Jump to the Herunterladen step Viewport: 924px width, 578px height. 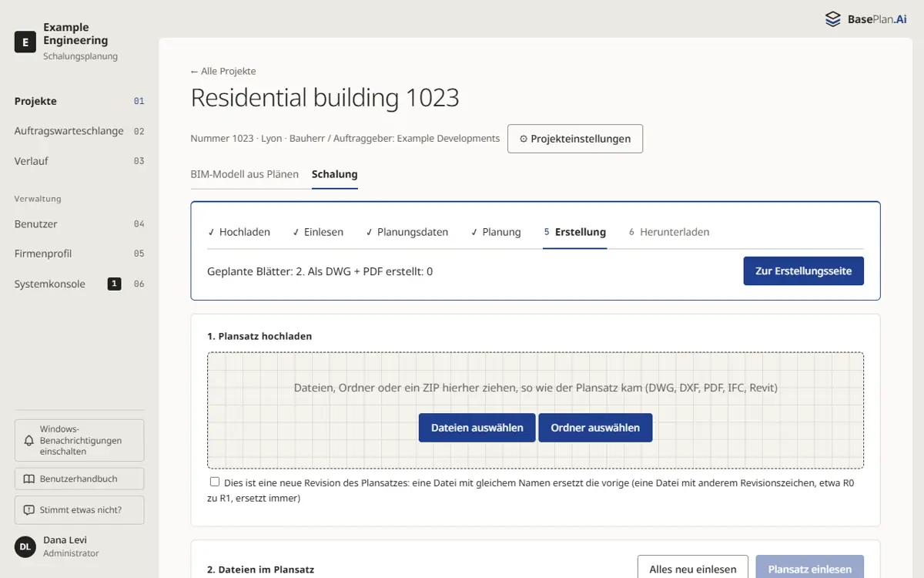point(669,232)
